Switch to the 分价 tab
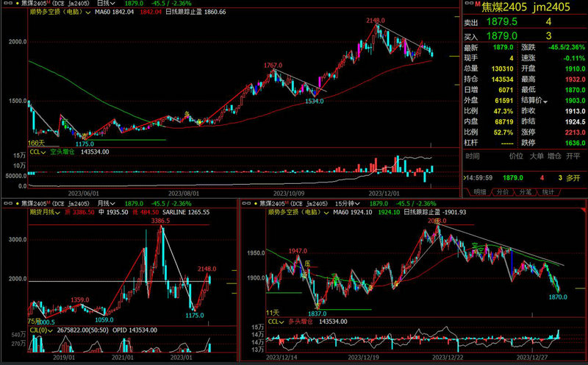The height and width of the screenshot is (365, 588). click(502, 192)
